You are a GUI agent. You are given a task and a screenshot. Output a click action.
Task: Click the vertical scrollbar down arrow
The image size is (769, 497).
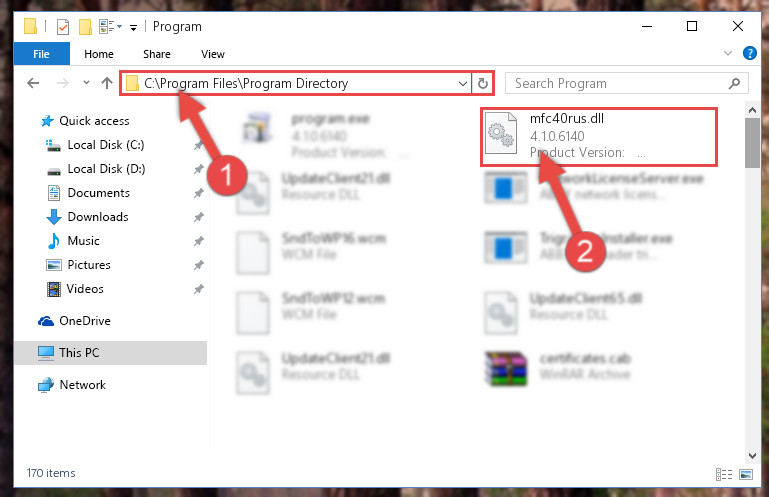pos(752,455)
